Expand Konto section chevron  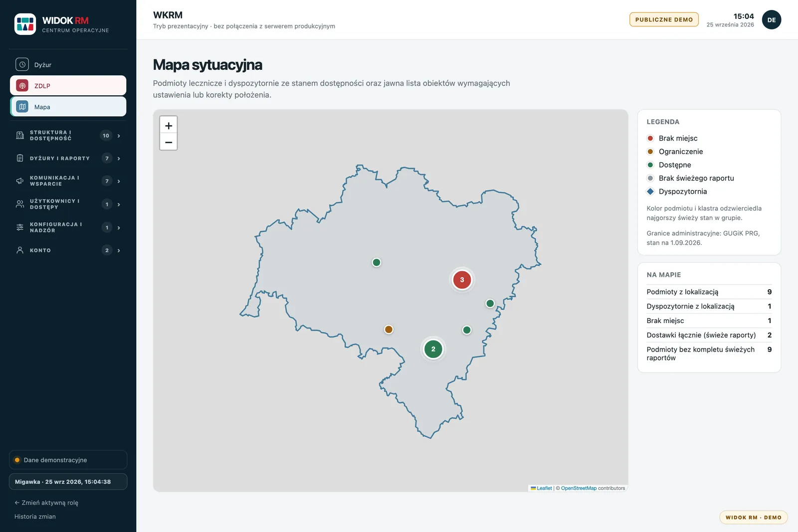click(119, 250)
